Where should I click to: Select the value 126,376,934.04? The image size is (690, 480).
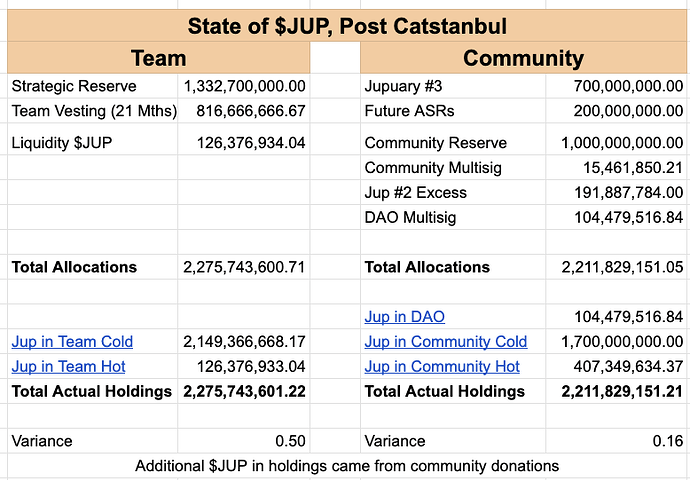251,143
